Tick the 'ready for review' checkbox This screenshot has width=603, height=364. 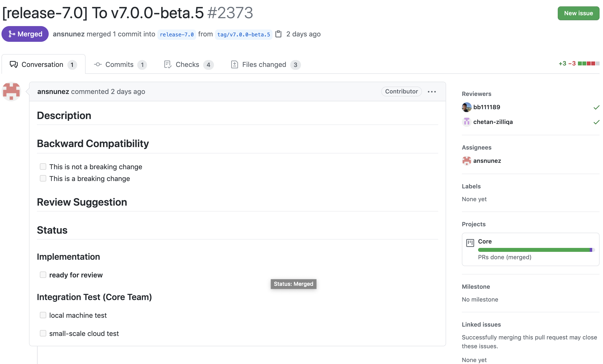tap(43, 275)
